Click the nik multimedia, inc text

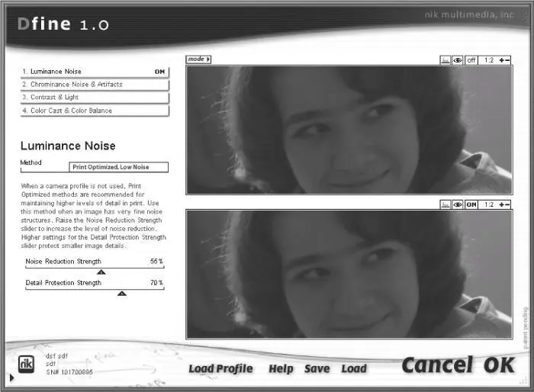(469, 14)
